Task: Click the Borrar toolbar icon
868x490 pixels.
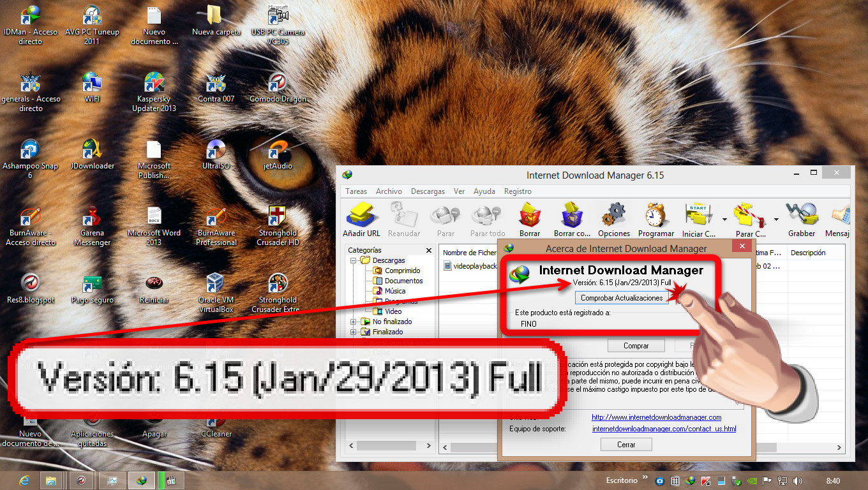Action: pyautogui.click(x=530, y=220)
